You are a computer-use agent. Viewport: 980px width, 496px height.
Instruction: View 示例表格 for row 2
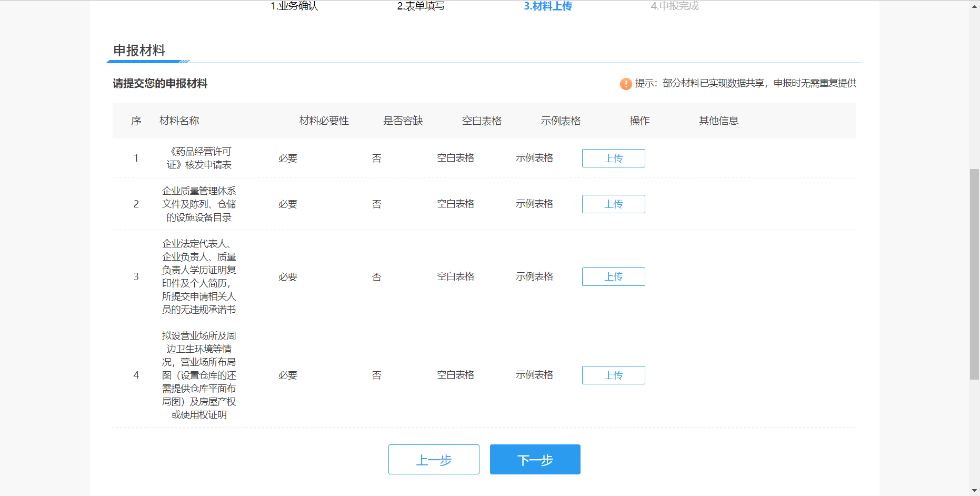[534, 204]
